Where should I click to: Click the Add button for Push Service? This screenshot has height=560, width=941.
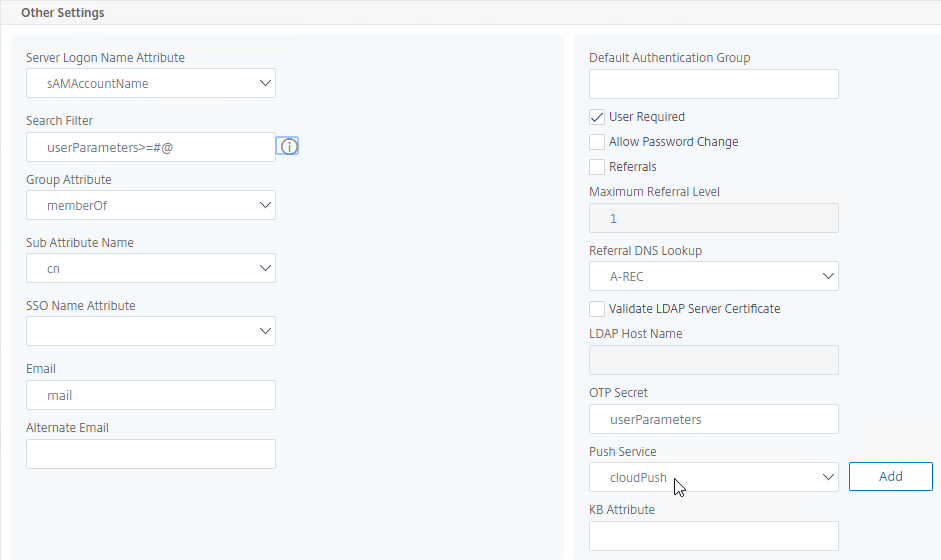(891, 477)
